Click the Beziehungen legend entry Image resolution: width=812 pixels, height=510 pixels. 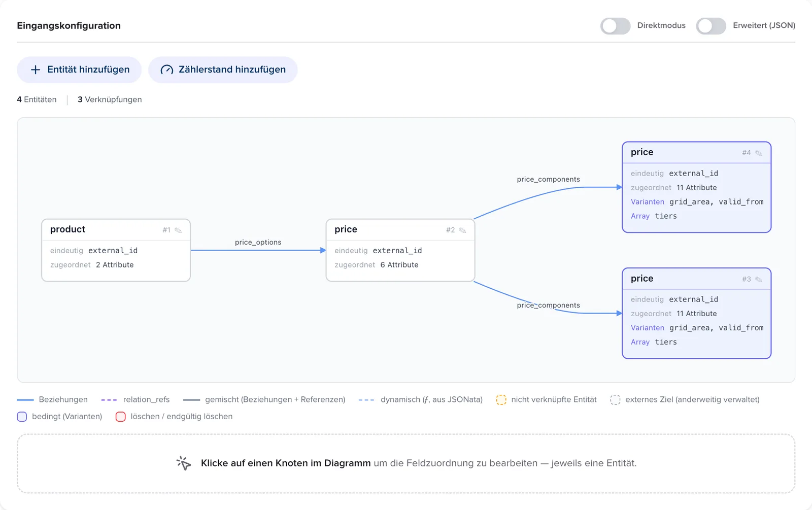coord(52,400)
